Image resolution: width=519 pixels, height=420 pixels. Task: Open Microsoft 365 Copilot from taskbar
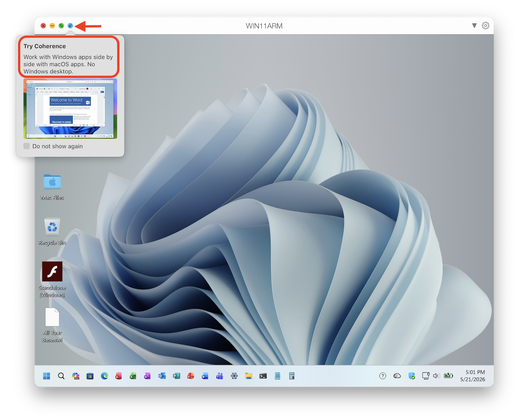[x=75, y=376]
